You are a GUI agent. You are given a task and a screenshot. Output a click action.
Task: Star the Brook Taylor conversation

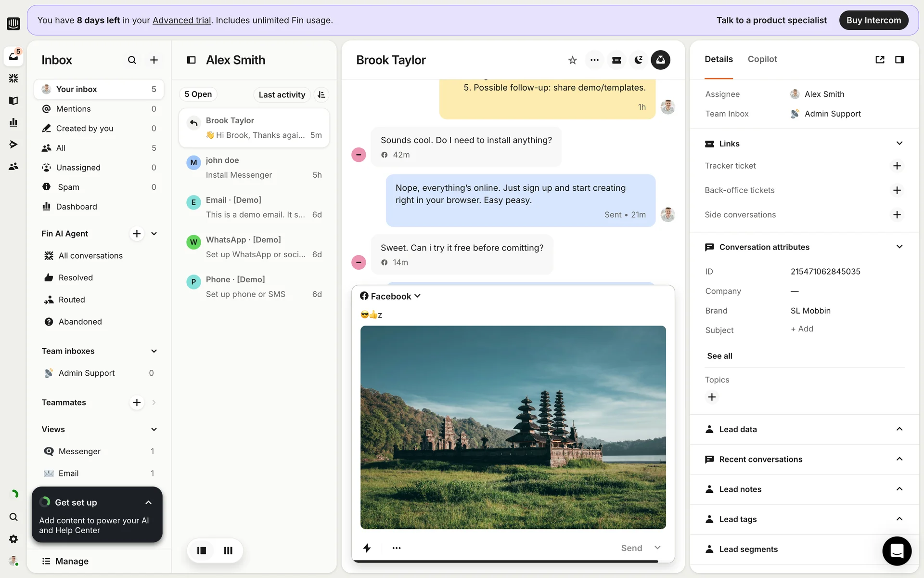(x=572, y=60)
